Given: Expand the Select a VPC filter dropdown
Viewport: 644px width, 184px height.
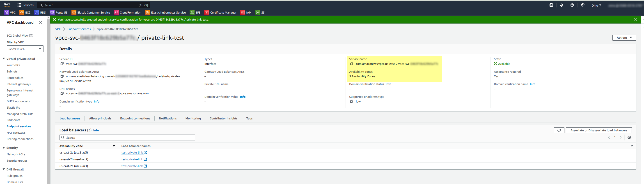Looking at the screenshot, I should coord(25,49).
